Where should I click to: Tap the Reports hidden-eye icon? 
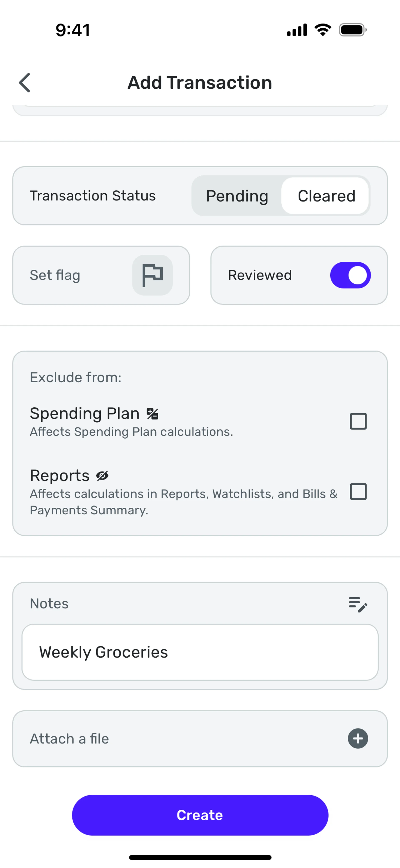pos(102,476)
